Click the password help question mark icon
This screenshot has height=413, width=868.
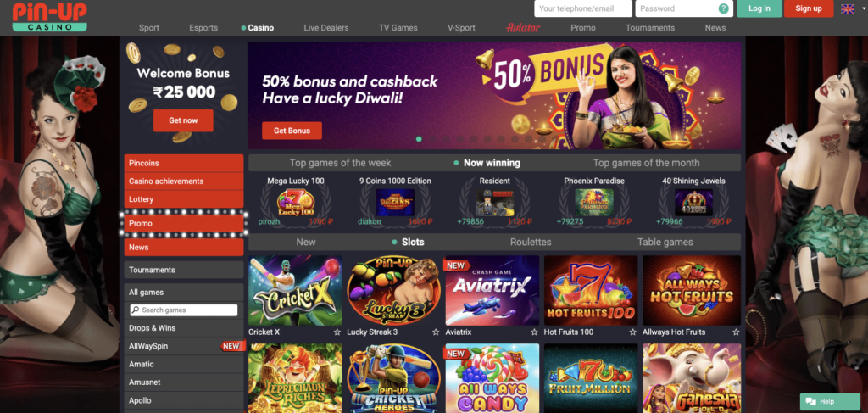point(723,8)
